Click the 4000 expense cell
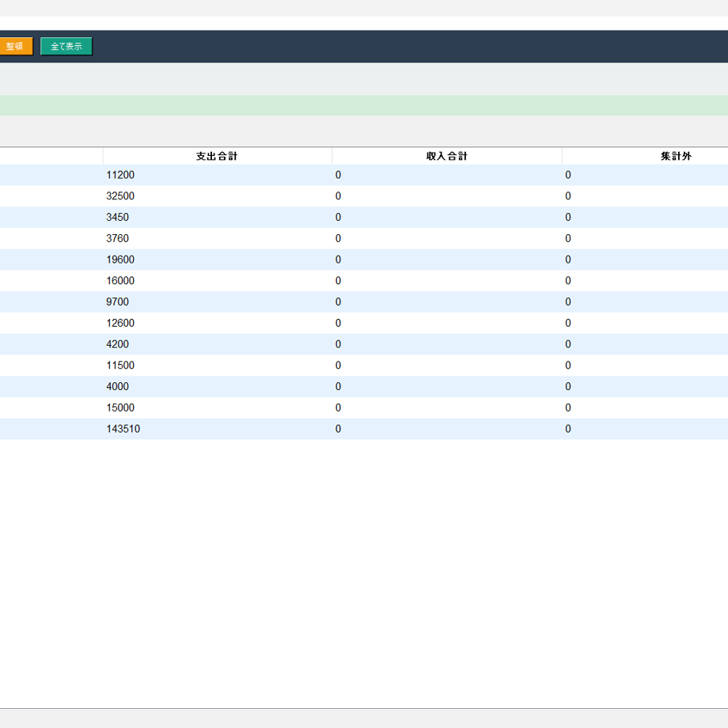728x728 pixels. (x=218, y=387)
